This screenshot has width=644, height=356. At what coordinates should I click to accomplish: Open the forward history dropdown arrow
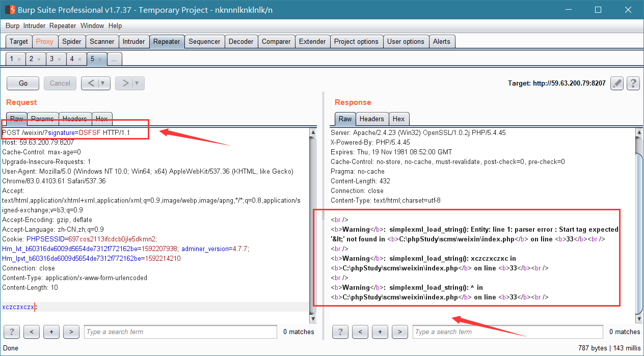pos(137,83)
